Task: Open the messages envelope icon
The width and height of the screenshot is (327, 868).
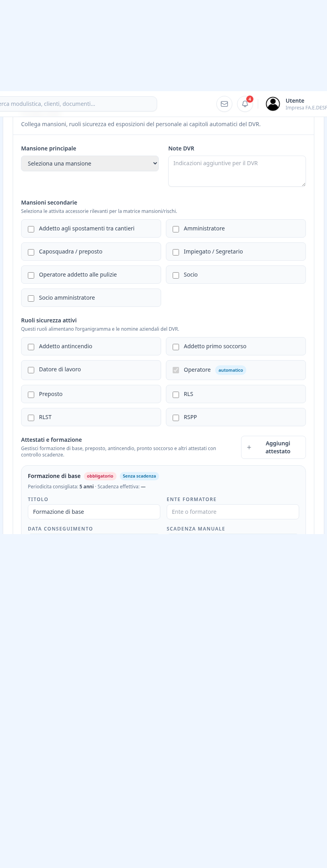Action: tap(224, 104)
